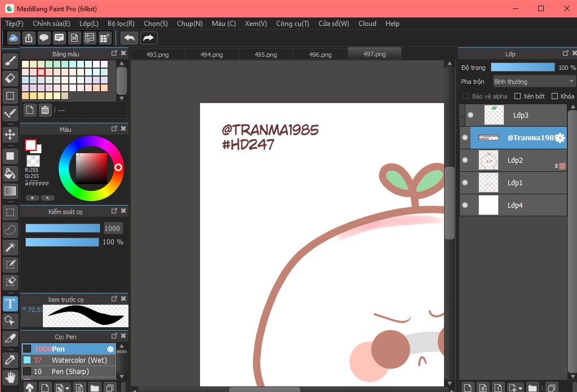Viewport: 577px width, 392px height.
Task: Select the Divide/Operation tool
Action: 10,321
